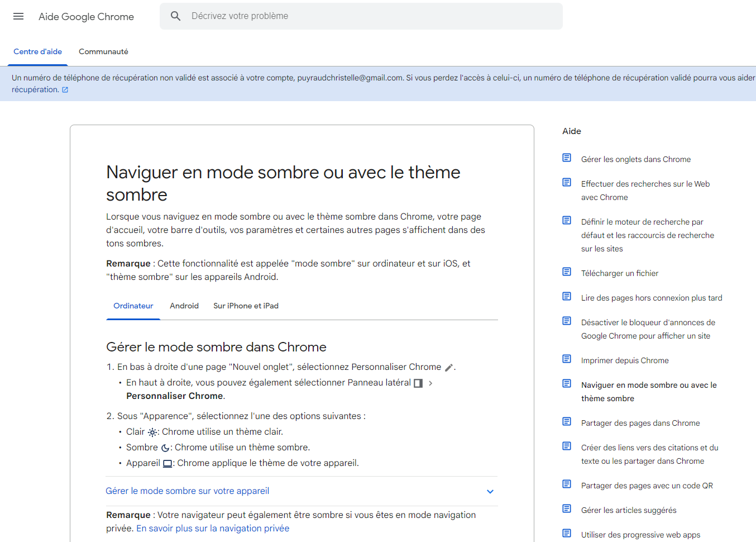
Task: Click article icon beside "Gérer les onglets dans Chrome"
Action: coord(567,158)
